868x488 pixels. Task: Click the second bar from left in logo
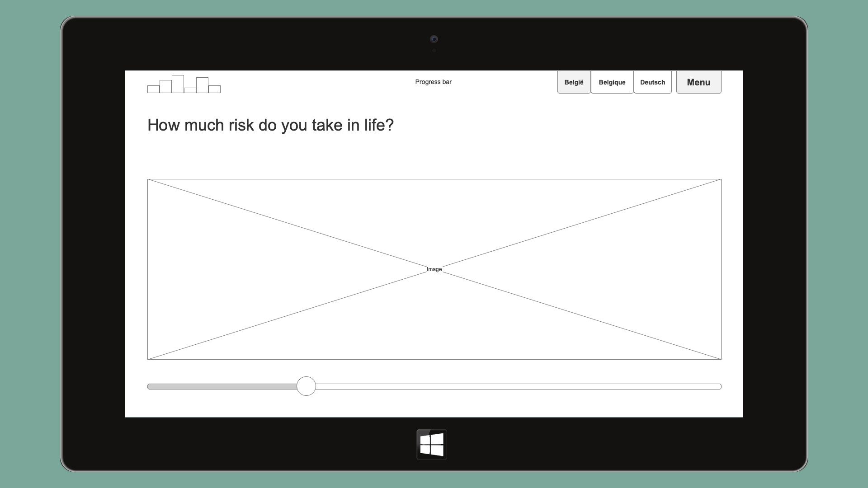coord(165,86)
